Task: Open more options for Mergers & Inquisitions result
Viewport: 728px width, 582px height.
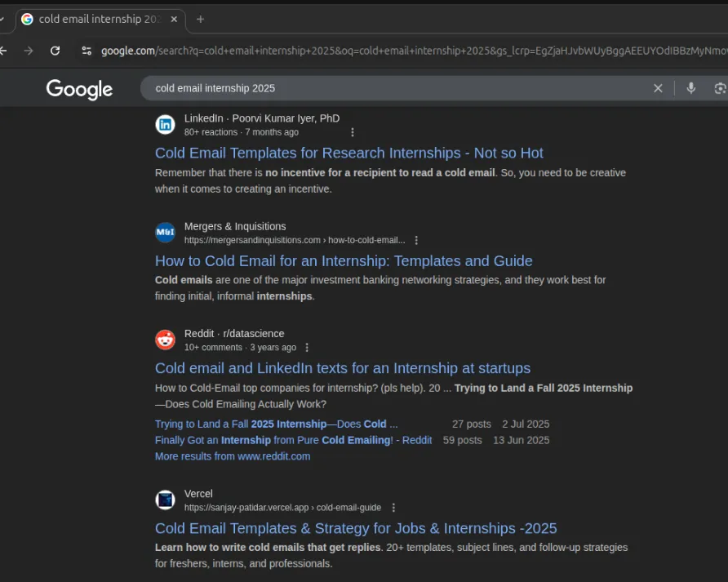Action: 416,240
